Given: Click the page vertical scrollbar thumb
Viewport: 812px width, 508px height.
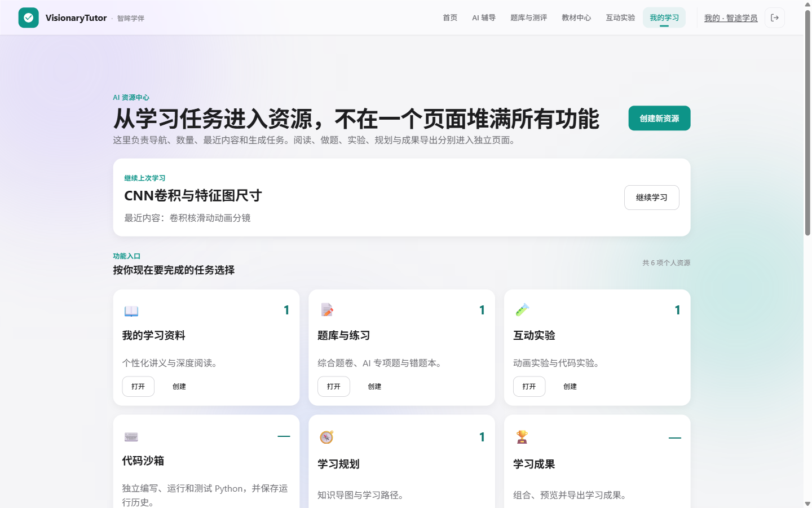Looking at the screenshot, I should click(x=807, y=122).
